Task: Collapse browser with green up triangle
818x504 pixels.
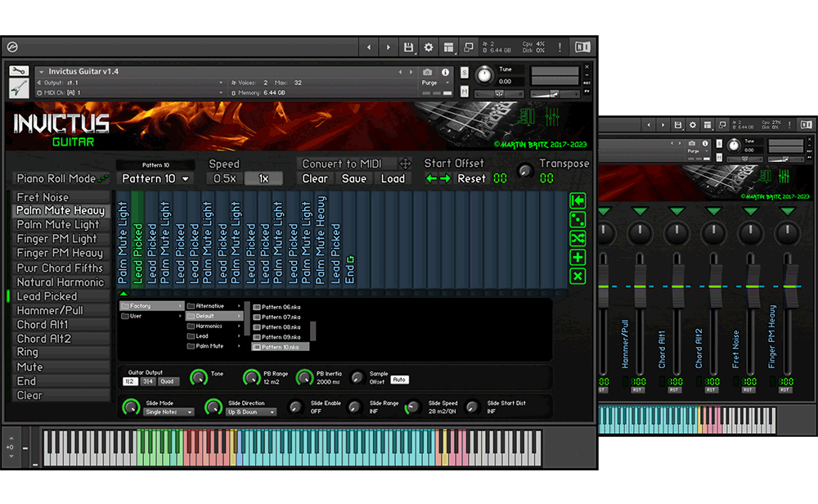Action: tap(124, 293)
